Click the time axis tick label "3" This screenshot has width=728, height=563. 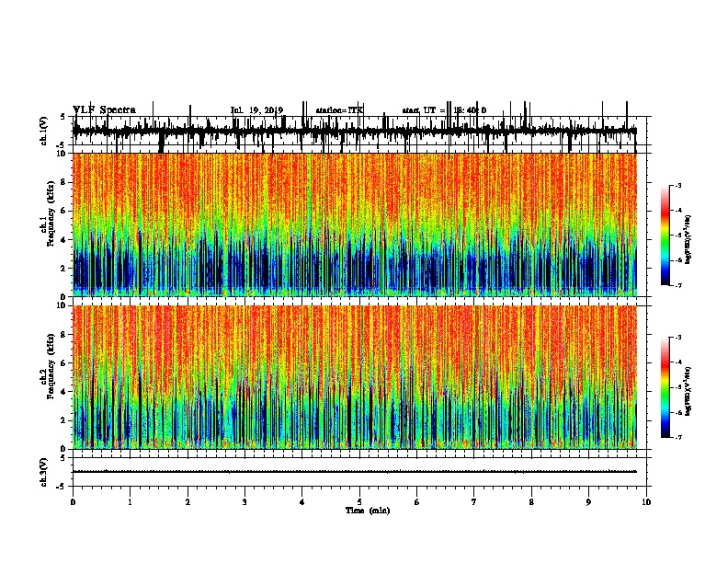coord(245,502)
